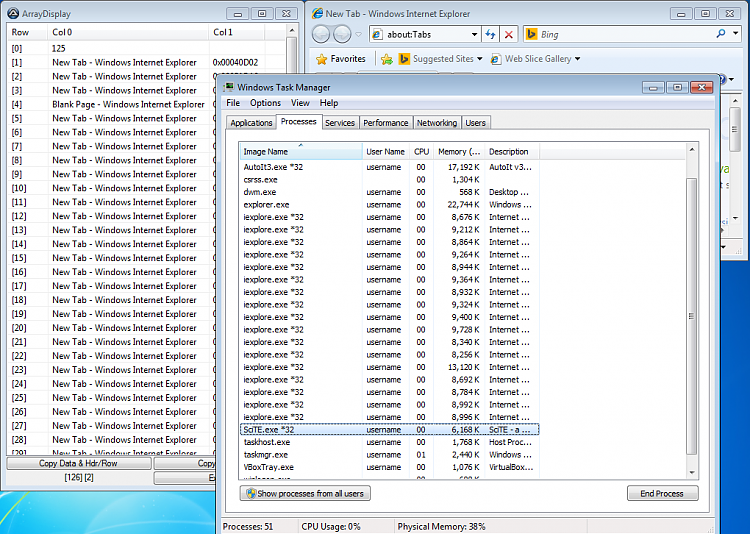Click the page icon in the IE address bar
The height and width of the screenshot is (534, 750).
377,34
